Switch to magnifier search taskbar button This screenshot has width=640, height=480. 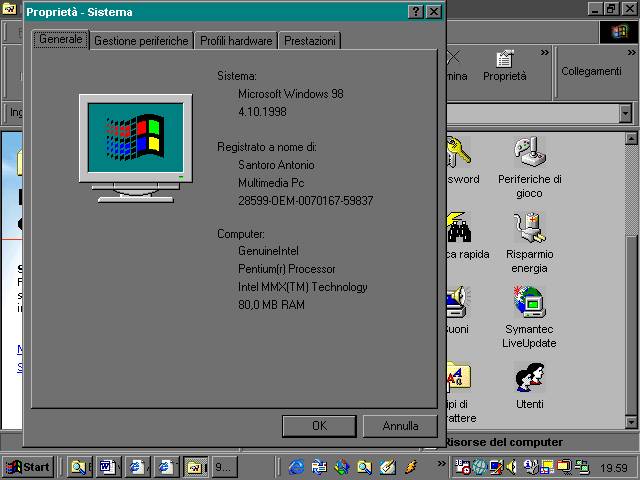pyautogui.click(x=80, y=467)
